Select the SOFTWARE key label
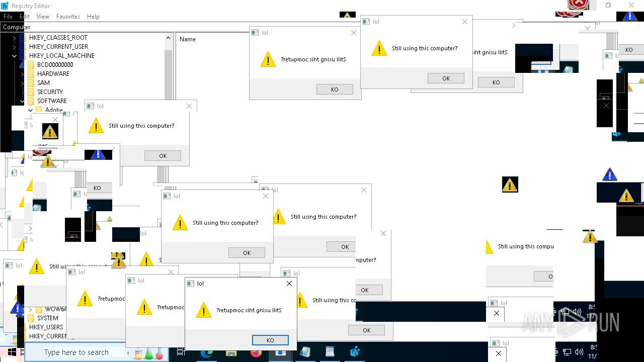The height and width of the screenshot is (362, 644). (x=52, y=101)
